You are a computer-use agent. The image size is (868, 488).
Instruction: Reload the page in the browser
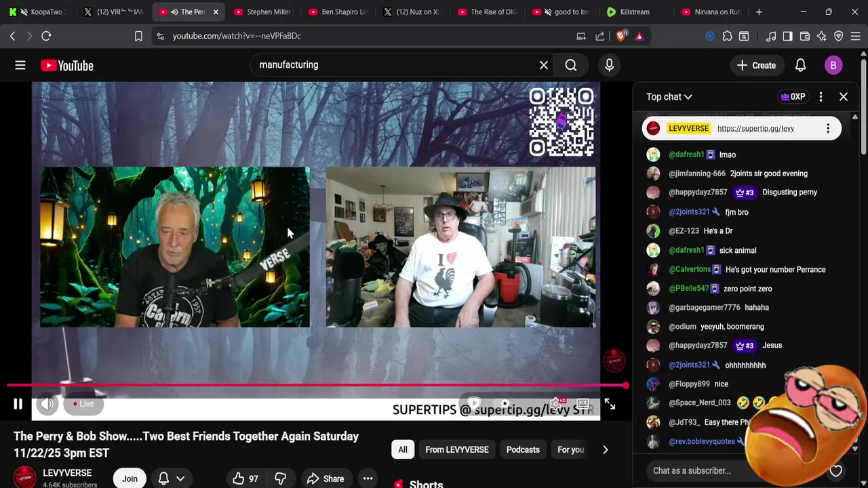click(x=46, y=36)
